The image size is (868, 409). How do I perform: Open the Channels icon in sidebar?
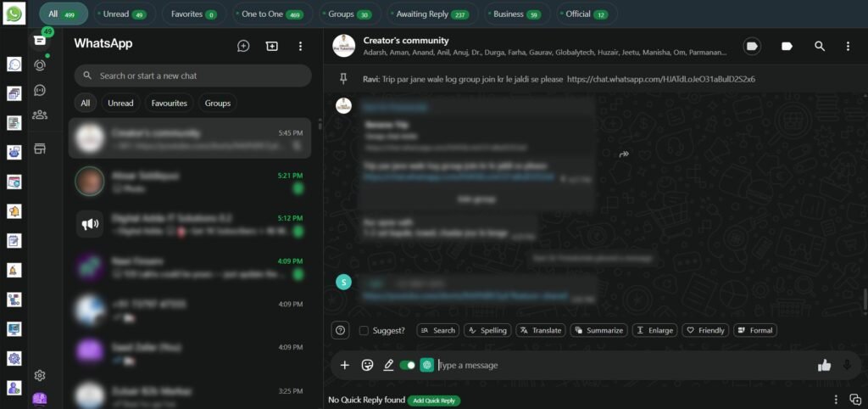39,90
